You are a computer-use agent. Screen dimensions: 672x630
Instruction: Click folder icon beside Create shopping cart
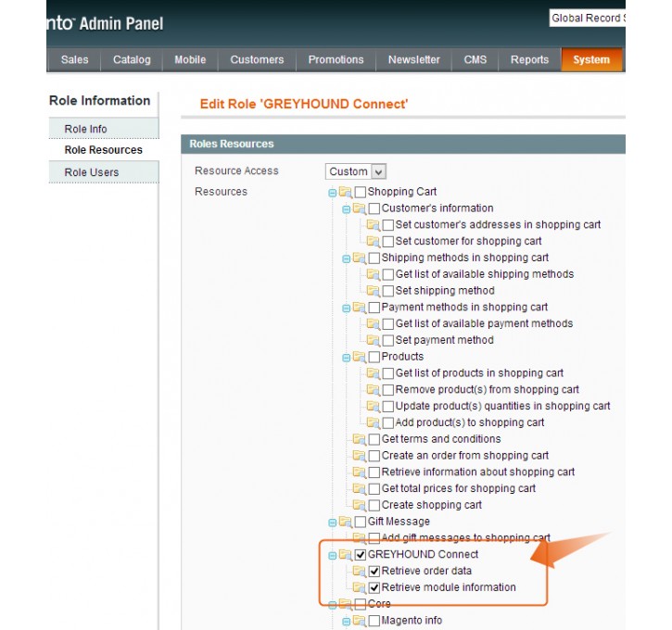359,505
